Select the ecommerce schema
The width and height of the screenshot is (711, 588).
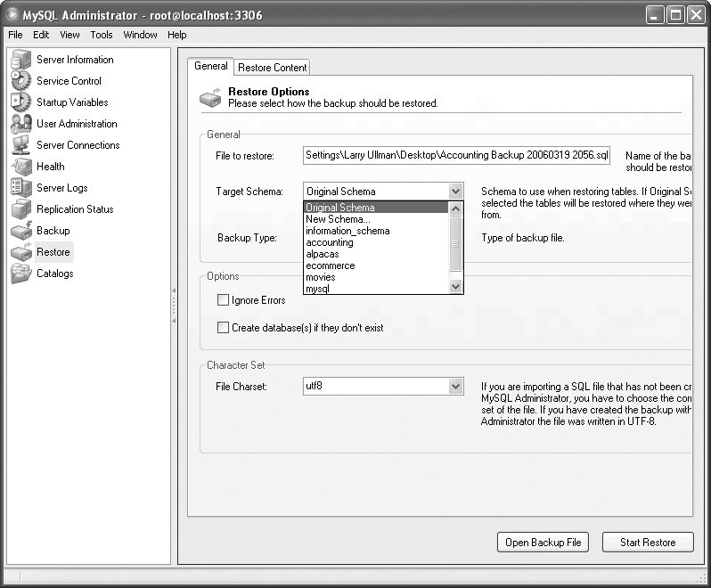click(375, 265)
